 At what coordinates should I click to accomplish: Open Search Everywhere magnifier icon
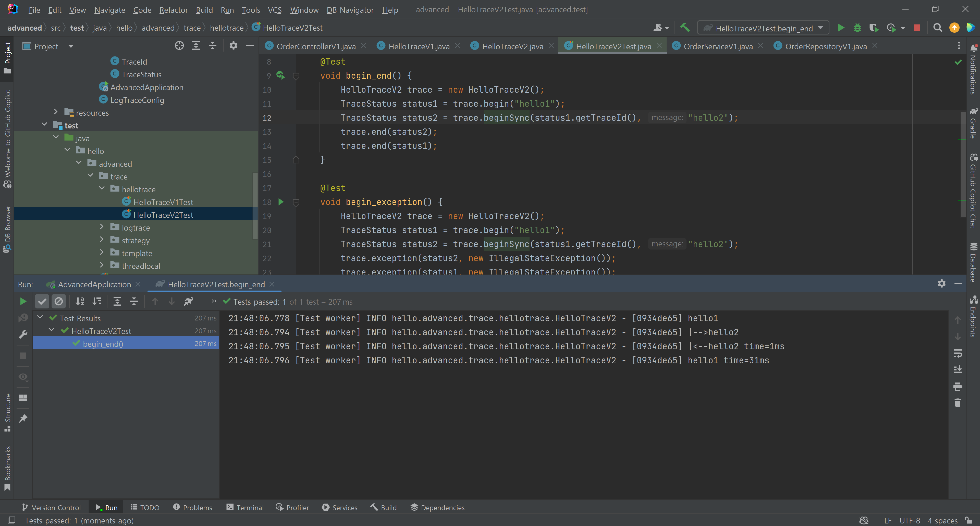[x=938, y=28]
